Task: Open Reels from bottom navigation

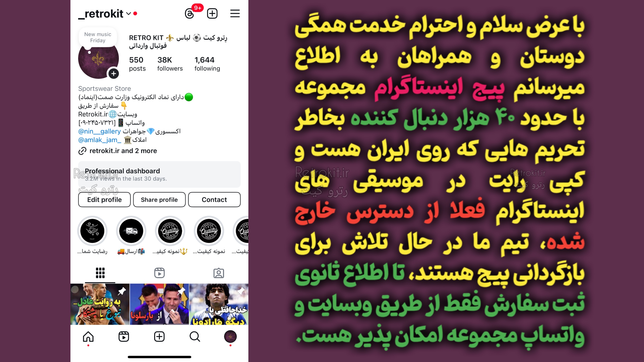Action: point(124,337)
